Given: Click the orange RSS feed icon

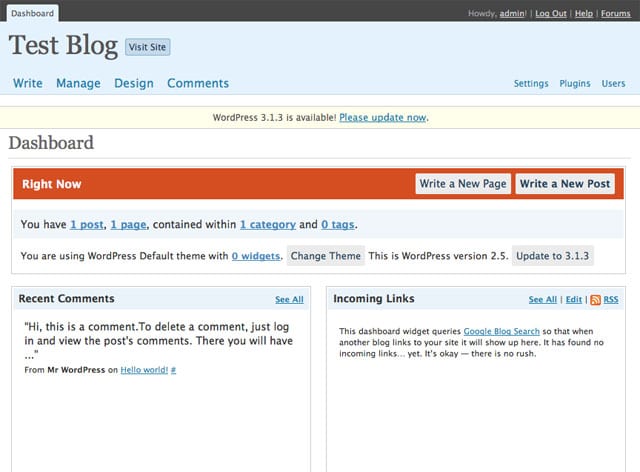Looking at the screenshot, I should click(x=595, y=300).
